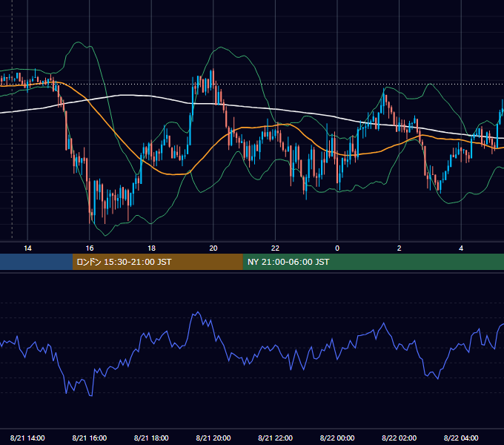The image size is (504, 445).
Task: Click the NY 21:00-06:00 JST session bar
Action: [373, 262]
